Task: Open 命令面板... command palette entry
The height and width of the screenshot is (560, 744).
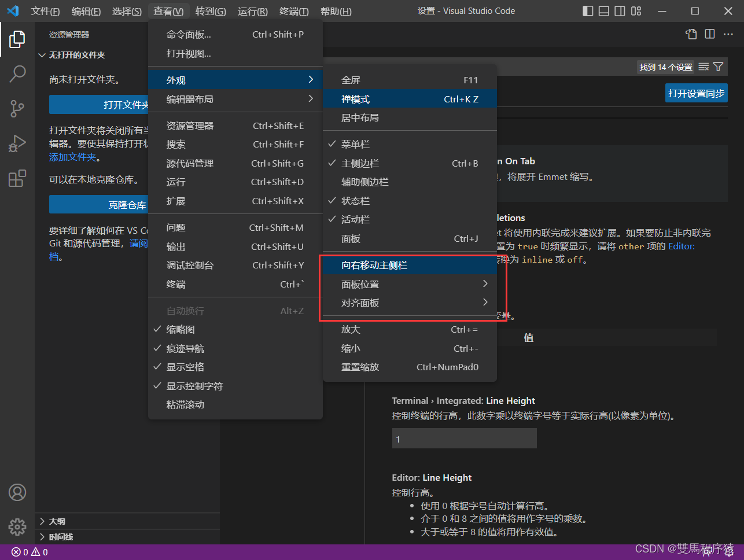Action: click(x=235, y=35)
